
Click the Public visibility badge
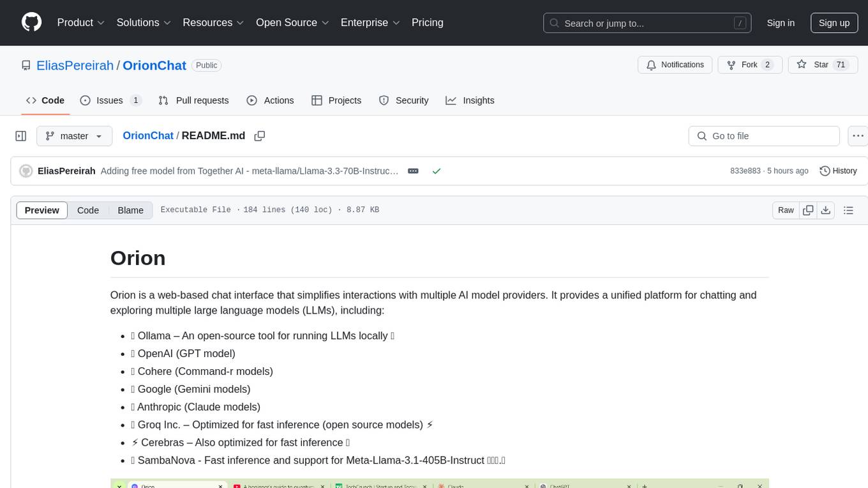pyautogui.click(x=206, y=65)
